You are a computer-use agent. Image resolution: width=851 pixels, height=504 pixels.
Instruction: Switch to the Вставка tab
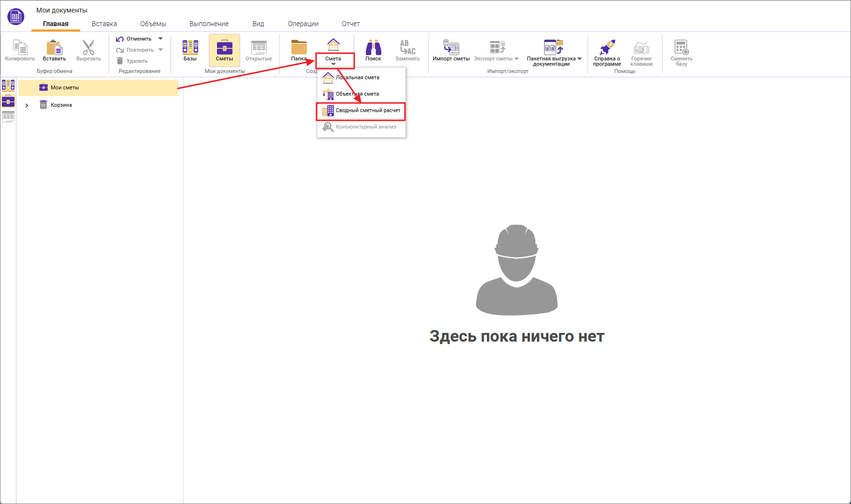[x=104, y=24]
